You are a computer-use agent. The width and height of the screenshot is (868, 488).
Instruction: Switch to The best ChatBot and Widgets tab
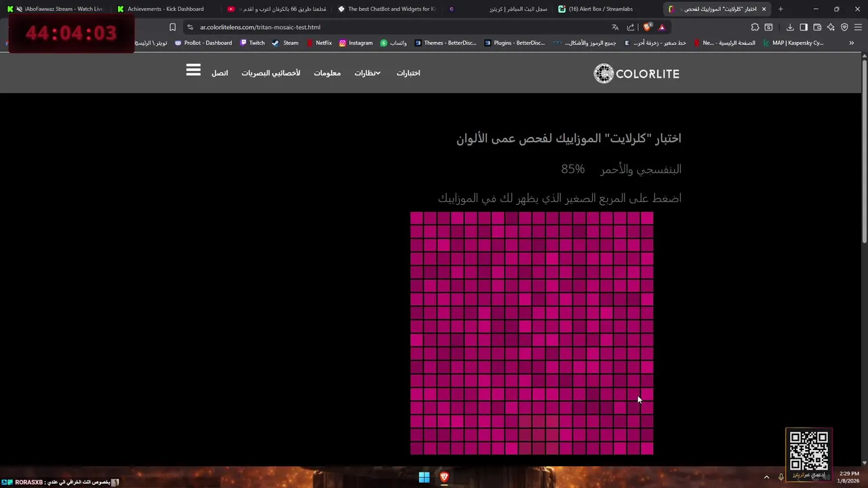tap(387, 9)
